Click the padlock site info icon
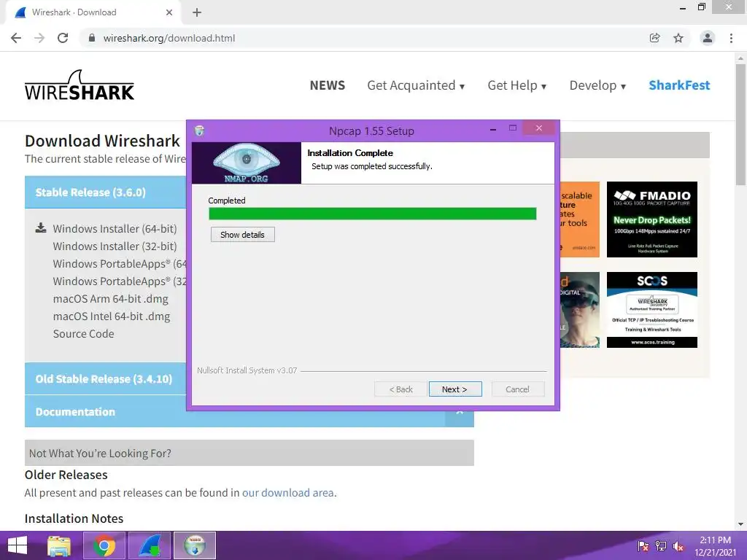 point(91,38)
